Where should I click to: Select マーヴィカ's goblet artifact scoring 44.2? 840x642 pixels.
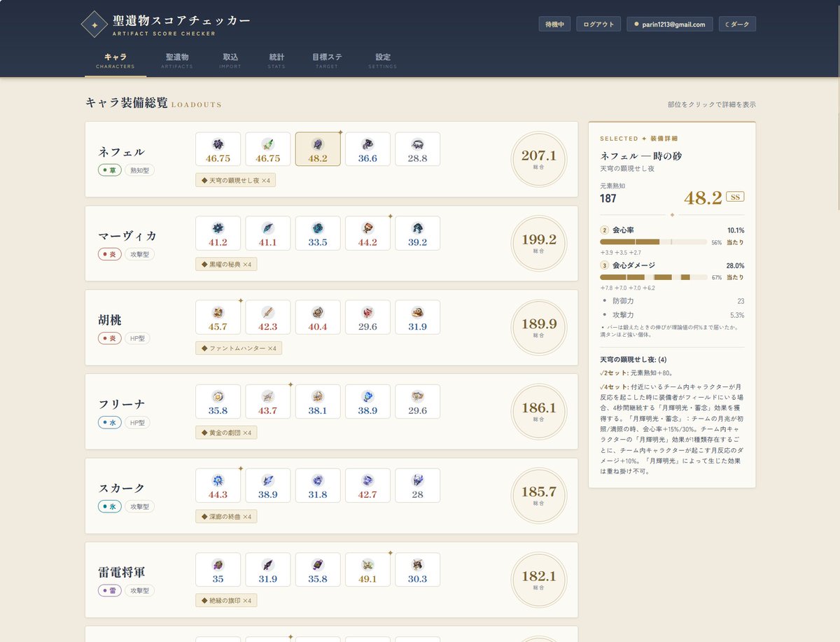coord(367,233)
